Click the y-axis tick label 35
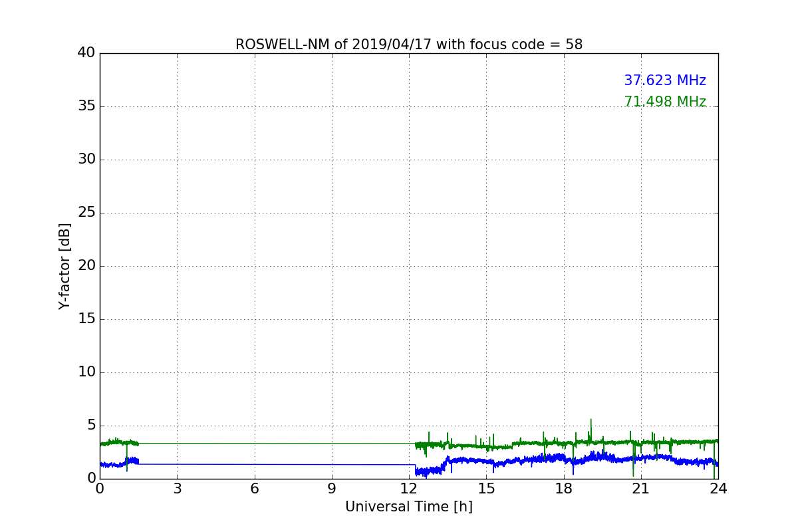Viewport: 798px width, 532px height. point(86,106)
